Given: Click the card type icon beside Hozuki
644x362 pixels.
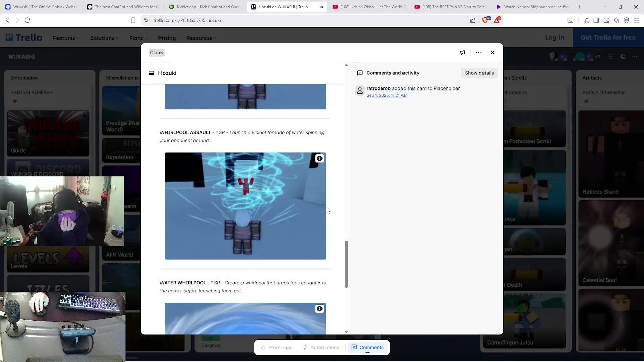Looking at the screenshot, I should click(151, 73).
